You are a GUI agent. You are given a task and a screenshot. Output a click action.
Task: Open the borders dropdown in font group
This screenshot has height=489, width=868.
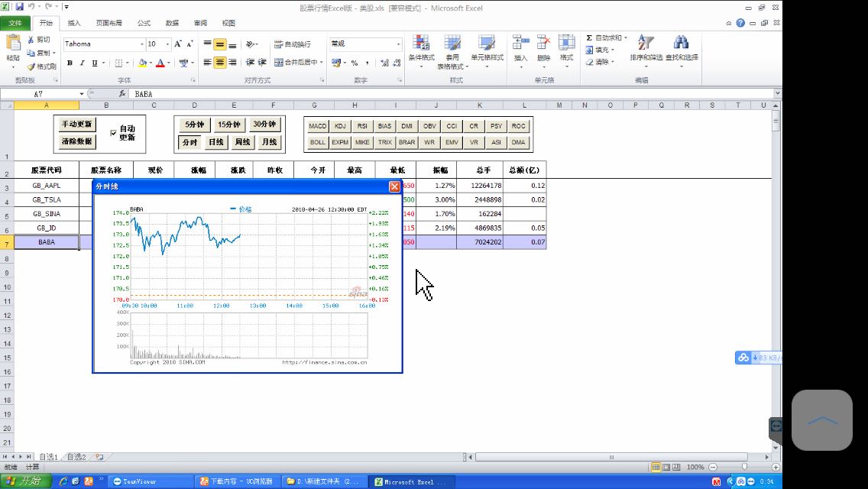[128, 63]
